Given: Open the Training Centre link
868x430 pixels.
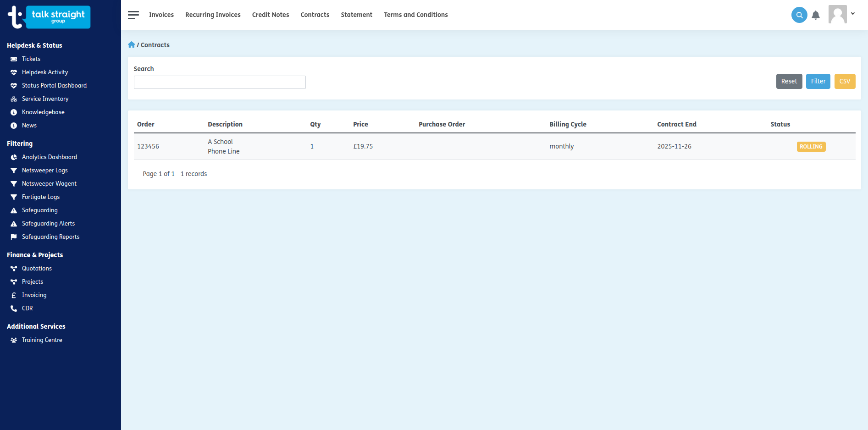Looking at the screenshot, I should [x=42, y=340].
